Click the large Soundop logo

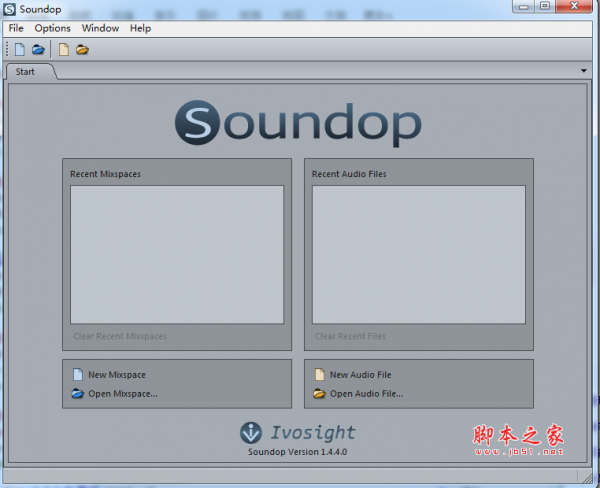tap(297, 124)
